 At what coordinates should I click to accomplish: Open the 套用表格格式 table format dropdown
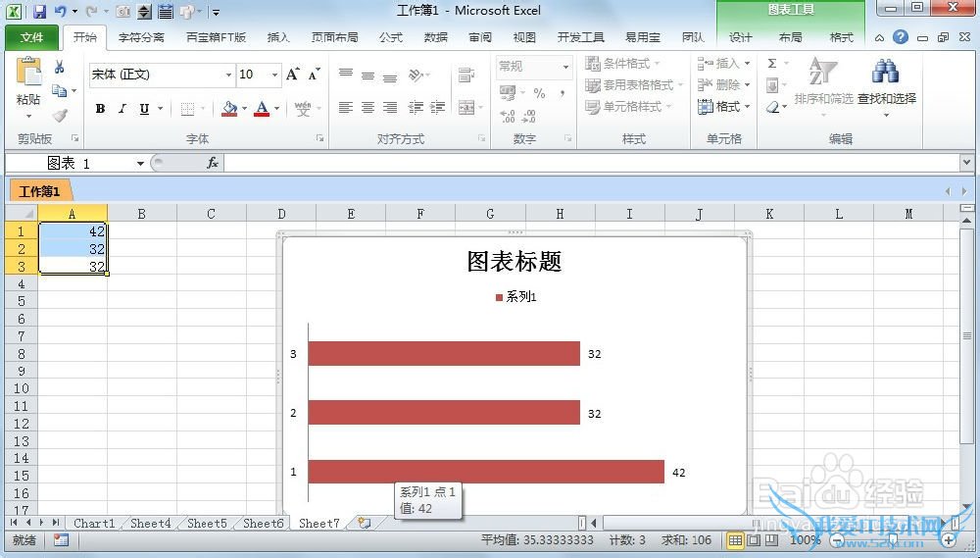point(634,84)
